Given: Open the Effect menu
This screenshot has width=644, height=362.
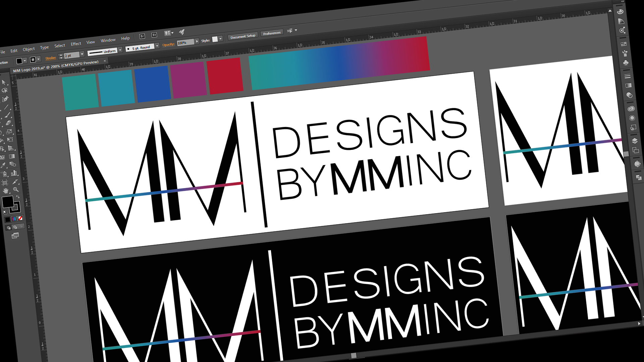Looking at the screenshot, I should [x=75, y=43].
